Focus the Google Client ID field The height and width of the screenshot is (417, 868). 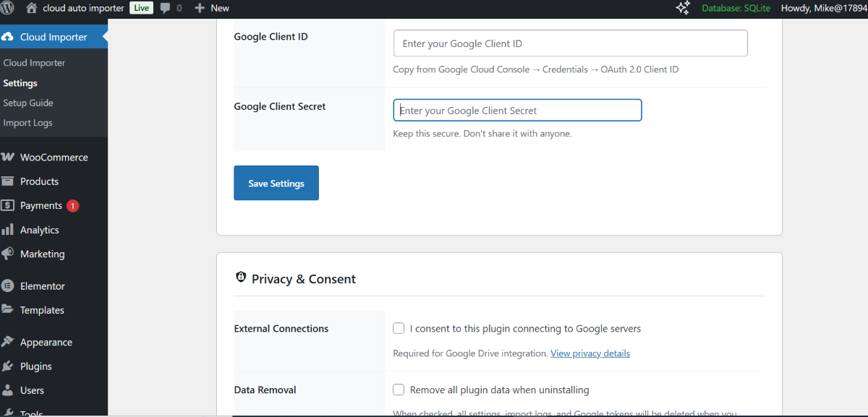click(570, 43)
